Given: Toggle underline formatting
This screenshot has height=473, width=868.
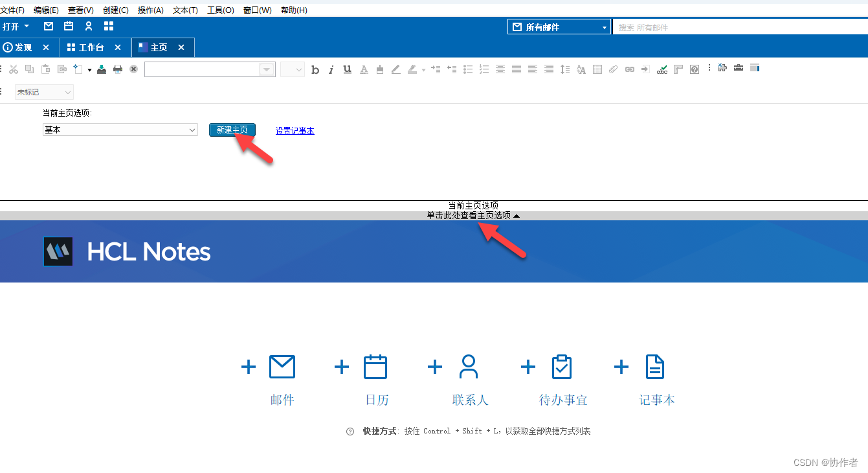Looking at the screenshot, I should point(348,69).
